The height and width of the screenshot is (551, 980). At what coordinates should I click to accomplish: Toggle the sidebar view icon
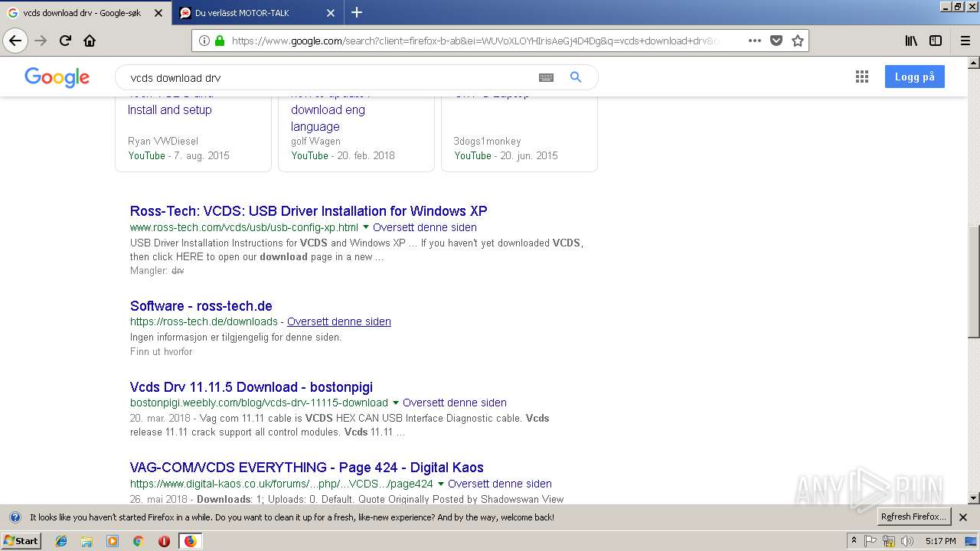pyautogui.click(x=936, y=41)
